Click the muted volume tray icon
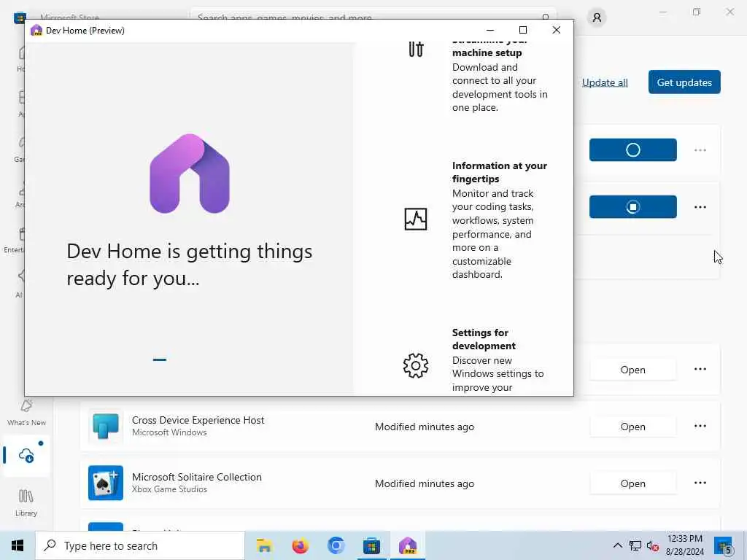747x560 pixels. pyautogui.click(x=653, y=546)
